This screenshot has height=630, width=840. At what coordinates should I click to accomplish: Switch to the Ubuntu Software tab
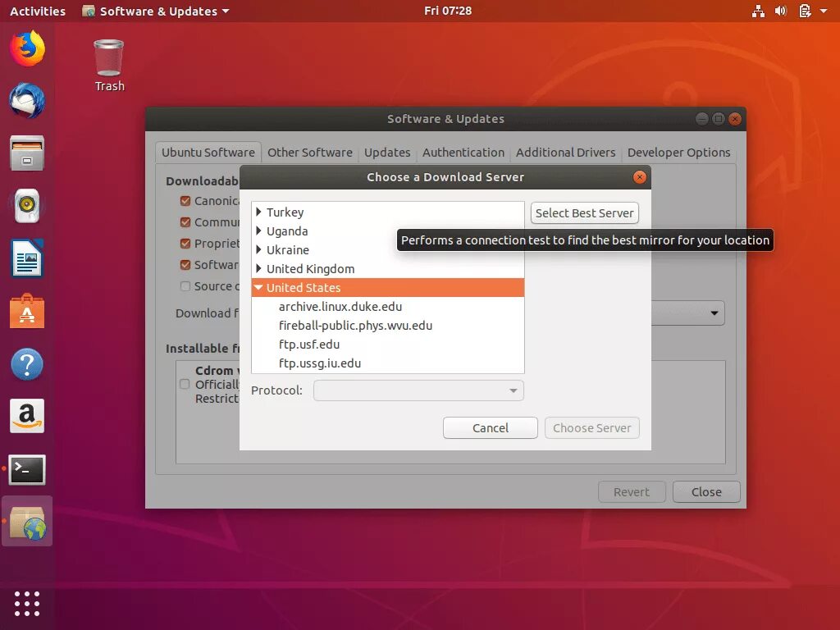(208, 153)
